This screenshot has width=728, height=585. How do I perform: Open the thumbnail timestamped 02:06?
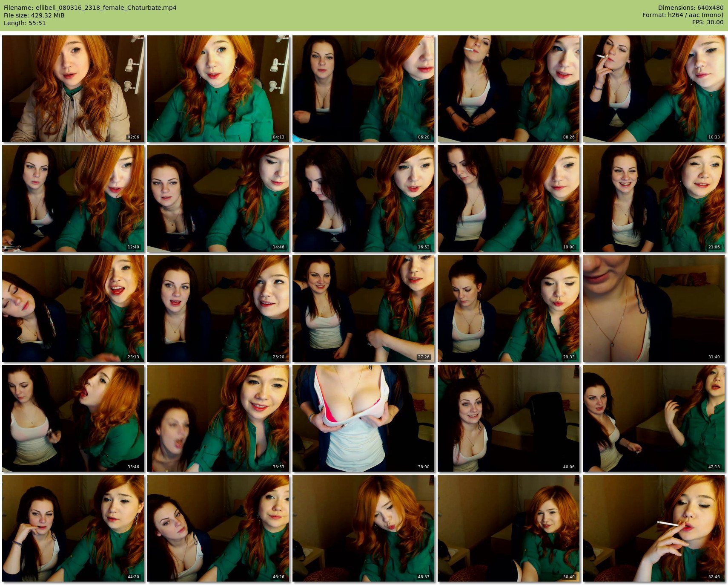pos(73,89)
